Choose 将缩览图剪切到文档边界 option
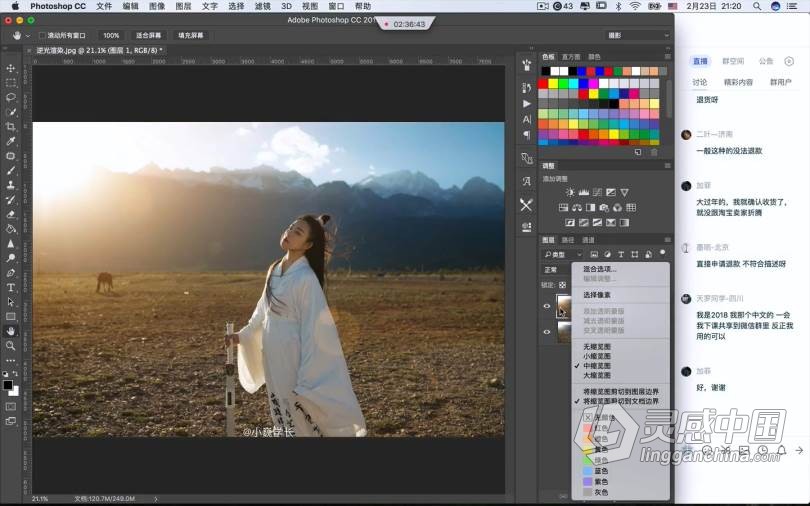 click(x=620, y=401)
